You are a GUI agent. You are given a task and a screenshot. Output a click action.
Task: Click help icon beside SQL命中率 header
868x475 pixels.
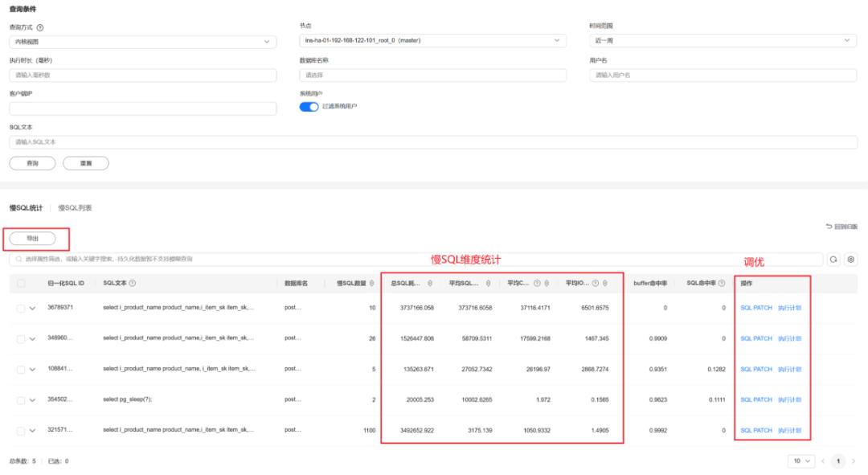721,283
